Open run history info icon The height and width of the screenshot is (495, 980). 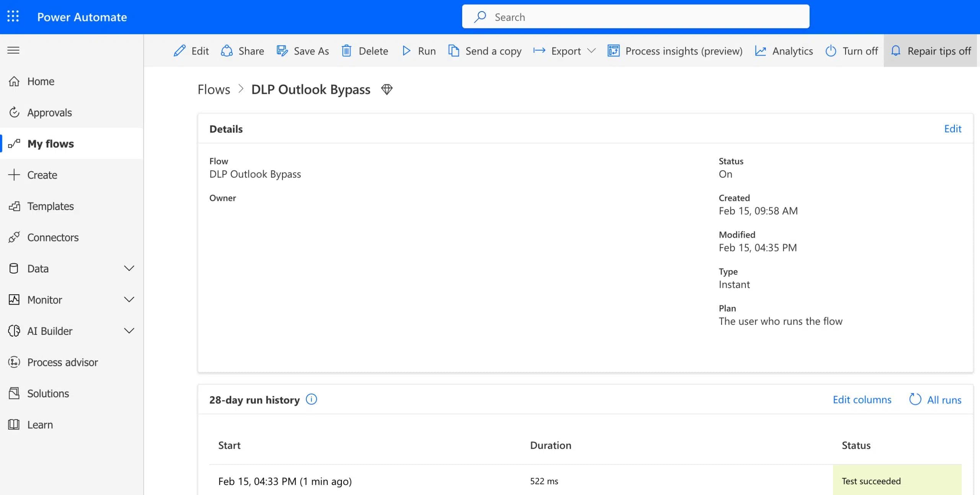(x=311, y=400)
